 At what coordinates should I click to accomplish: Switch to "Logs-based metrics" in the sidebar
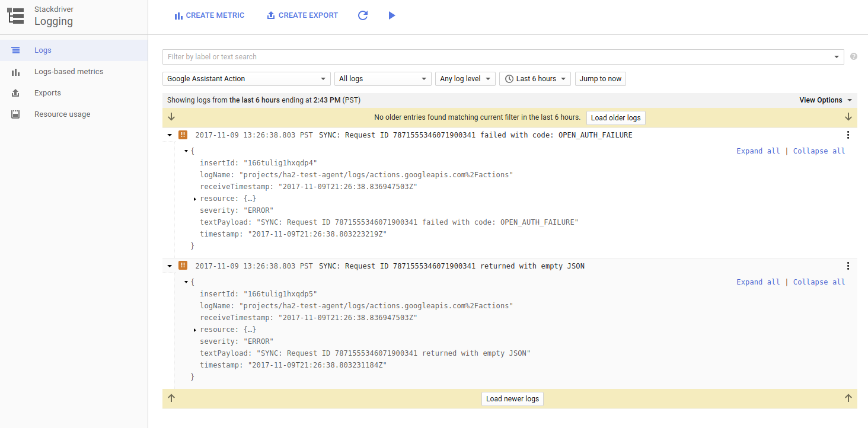pyautogui.click(x=15, y=71)
